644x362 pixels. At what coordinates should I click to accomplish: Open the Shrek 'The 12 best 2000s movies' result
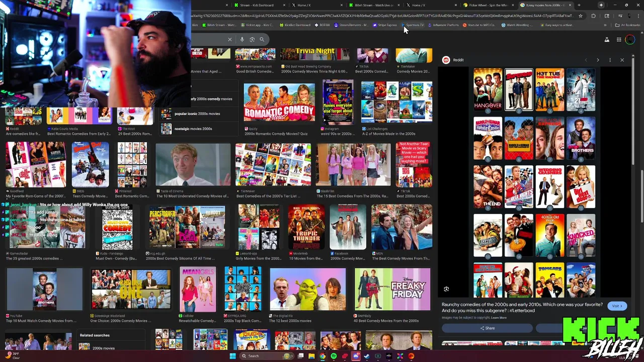[308, 289]
